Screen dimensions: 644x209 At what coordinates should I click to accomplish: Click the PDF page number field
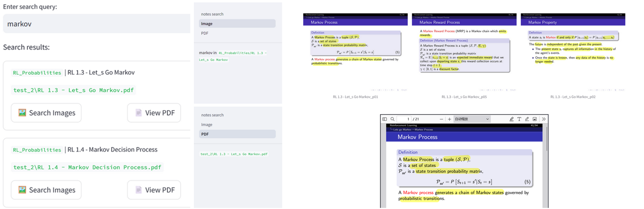click(x=404, y=119)
